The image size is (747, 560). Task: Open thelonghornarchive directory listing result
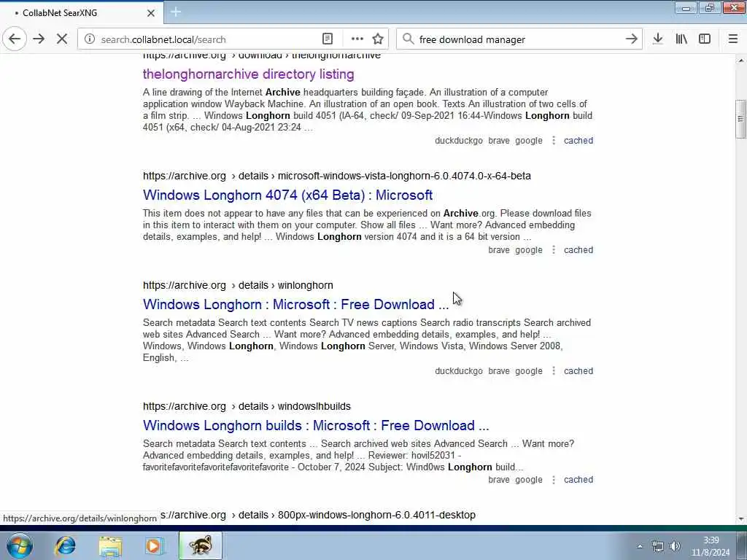point(248,74)
